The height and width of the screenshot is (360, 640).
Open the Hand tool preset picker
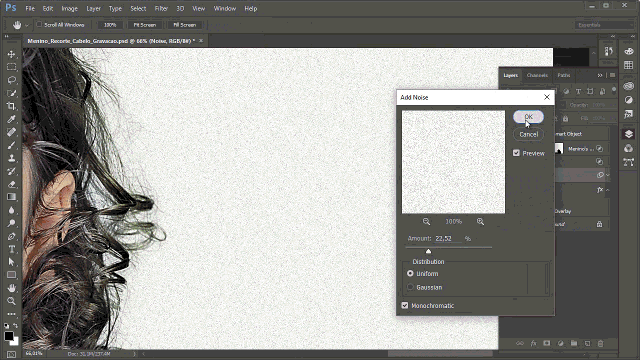pos(27,25)
